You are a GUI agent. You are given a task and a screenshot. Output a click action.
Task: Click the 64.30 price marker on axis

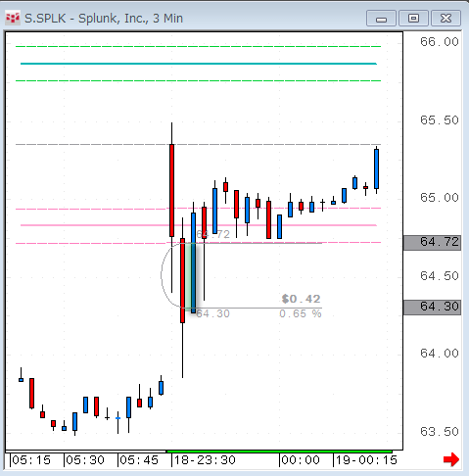(432, 308)
